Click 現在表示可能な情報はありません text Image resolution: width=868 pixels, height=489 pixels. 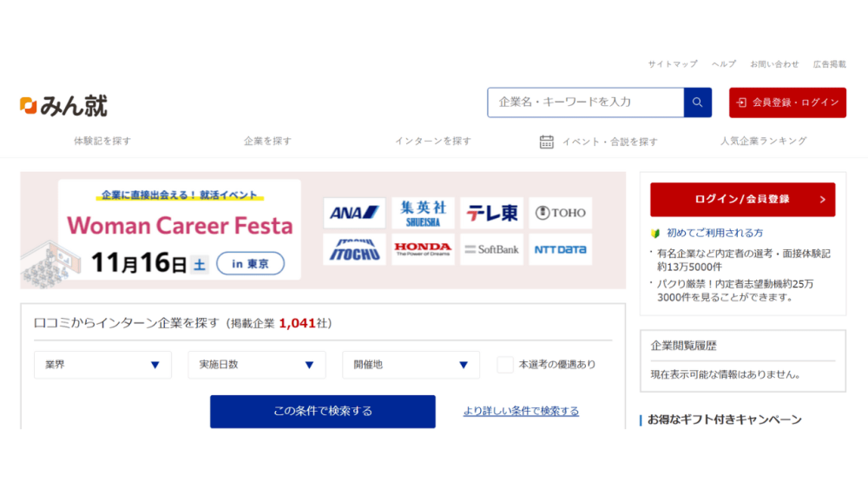(727, 375)
